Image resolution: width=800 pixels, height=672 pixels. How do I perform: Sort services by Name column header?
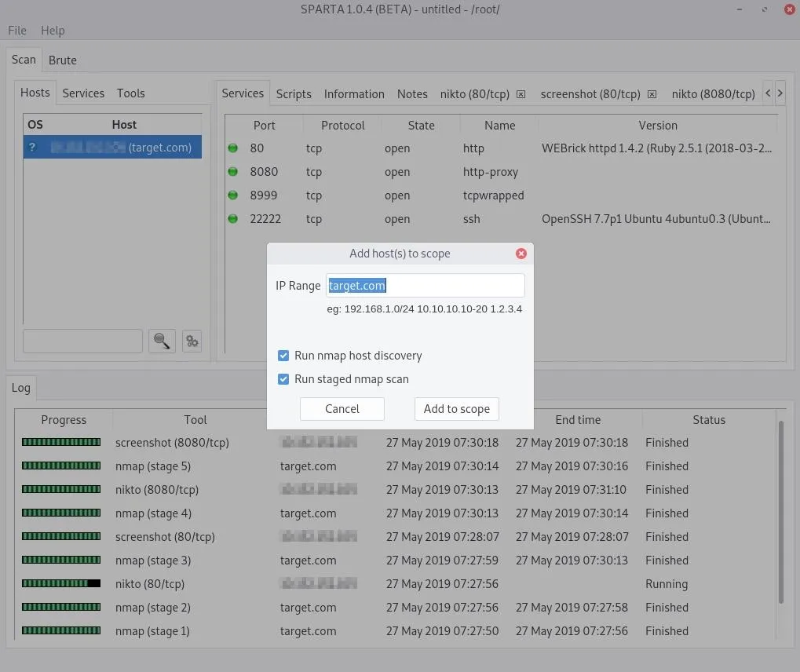(499, 126)
